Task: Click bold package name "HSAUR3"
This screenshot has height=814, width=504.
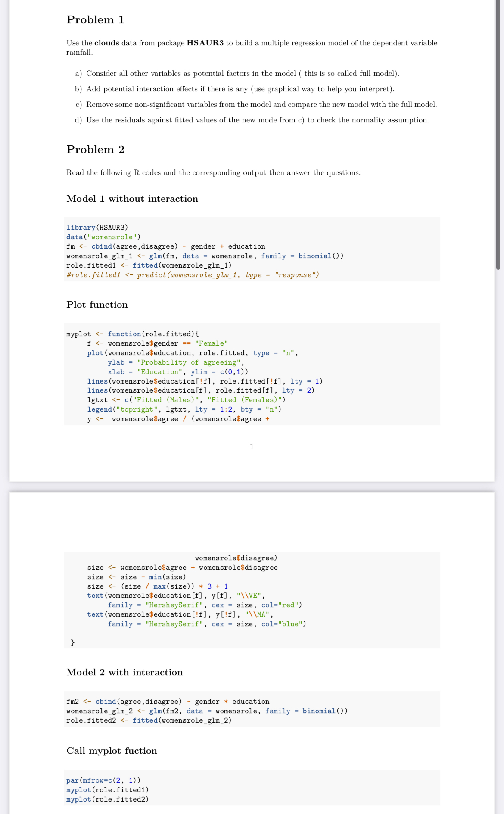Action: tap(205, 43)
